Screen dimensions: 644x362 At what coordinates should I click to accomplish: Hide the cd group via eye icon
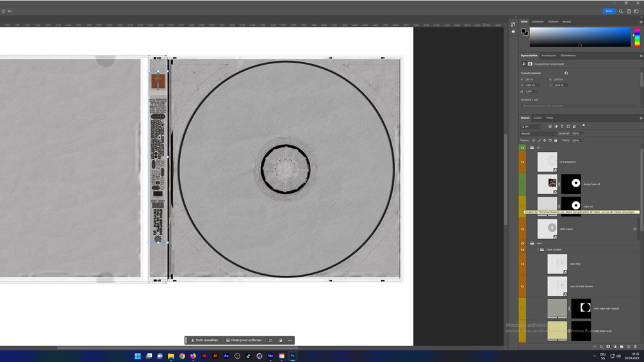click(522, 147)
